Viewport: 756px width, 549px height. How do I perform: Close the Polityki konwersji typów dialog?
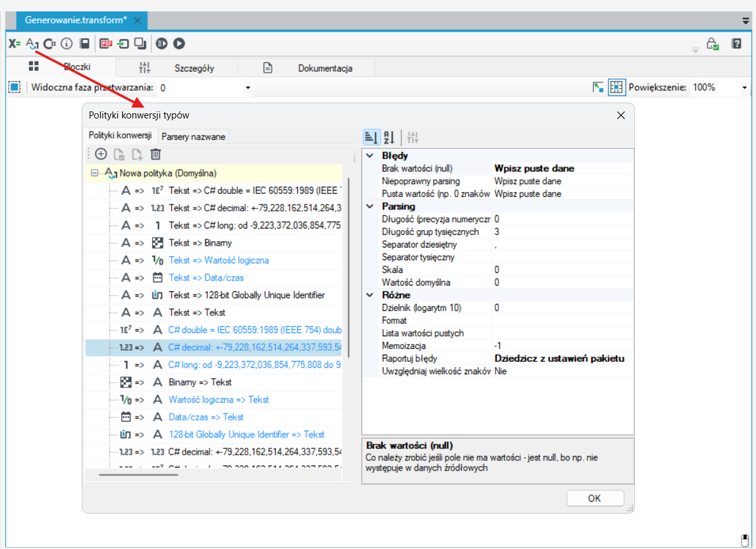click(x=621, y=115)
